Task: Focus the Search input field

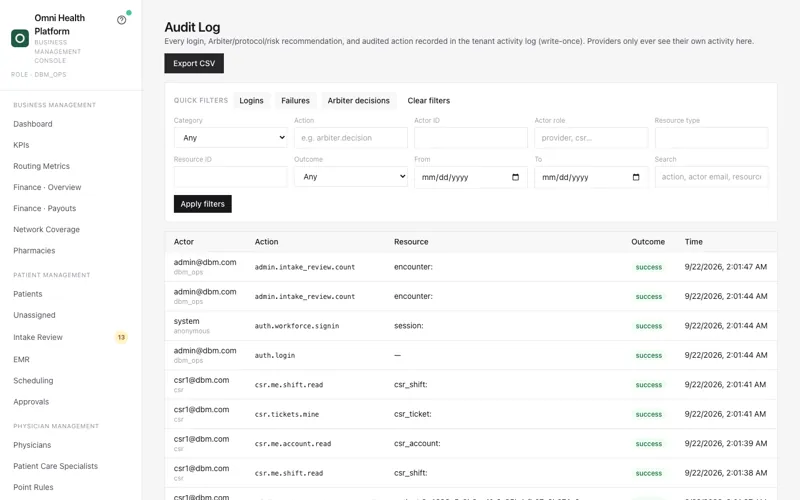Action: pyautogui.click(x=711, y=177)
